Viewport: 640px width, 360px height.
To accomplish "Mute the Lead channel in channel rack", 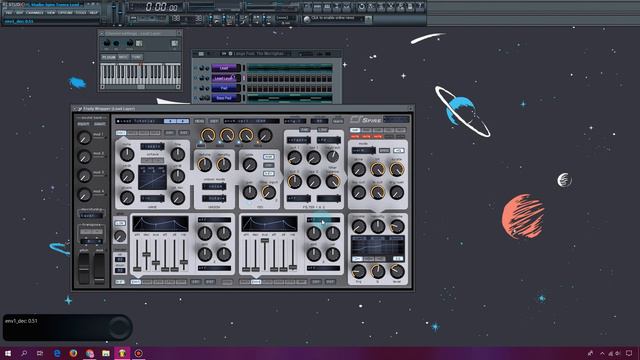I will [x=196, y=68].
